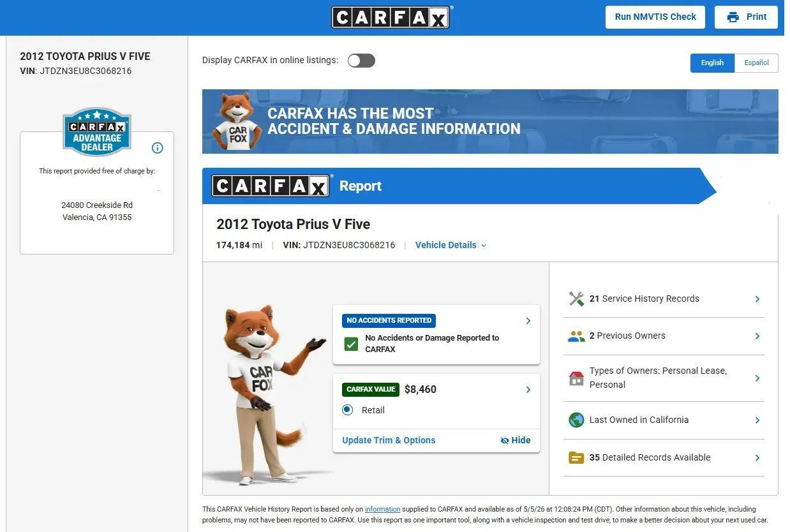Expand the 2 Previous Owners chevron

(x=757, y=336)
